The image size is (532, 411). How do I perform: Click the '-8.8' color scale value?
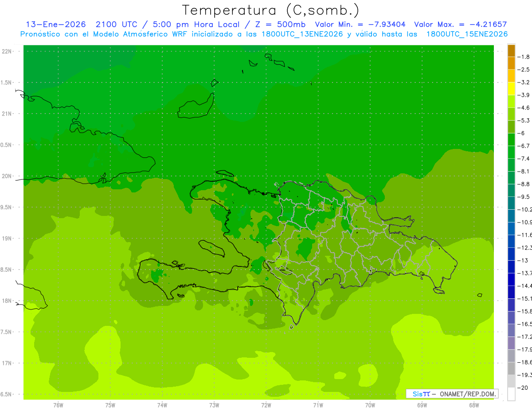(524, 184)
